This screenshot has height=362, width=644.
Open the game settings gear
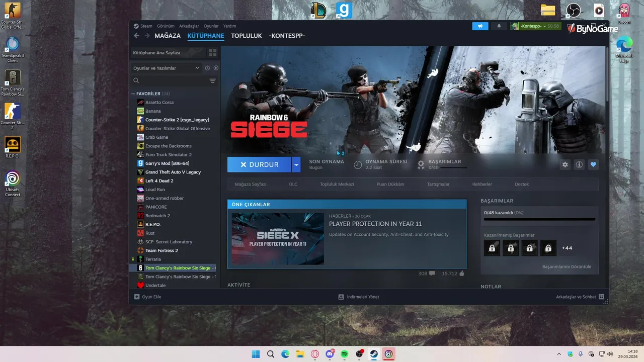pos(565,164)
